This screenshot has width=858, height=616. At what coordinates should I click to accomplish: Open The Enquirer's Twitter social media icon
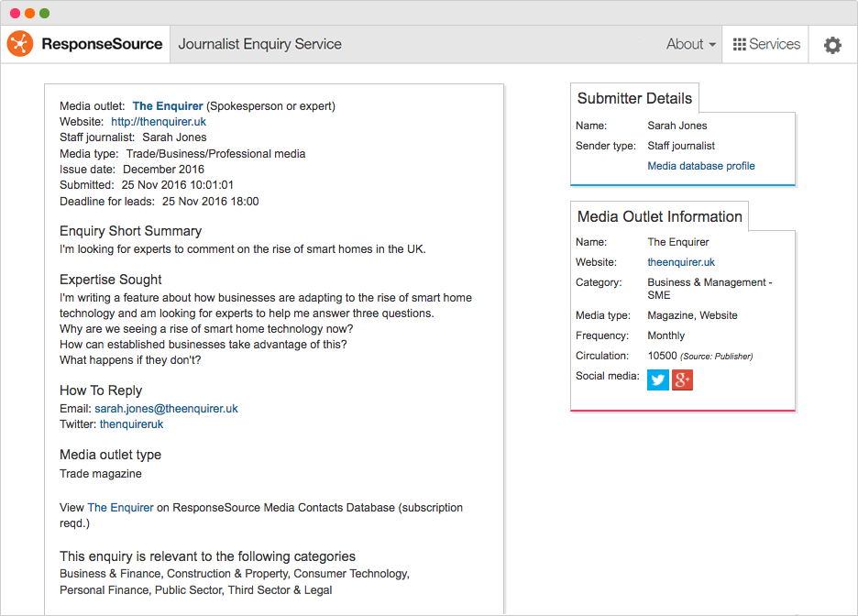point(657,379)
